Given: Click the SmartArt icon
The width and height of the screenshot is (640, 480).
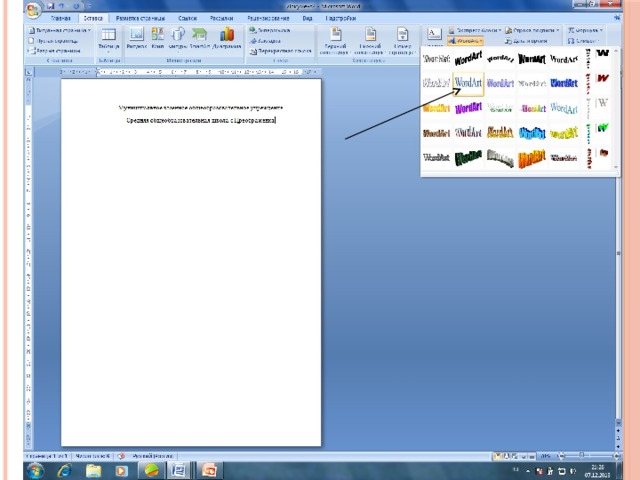Looking at the screenshot, I should tap(200, 38).
